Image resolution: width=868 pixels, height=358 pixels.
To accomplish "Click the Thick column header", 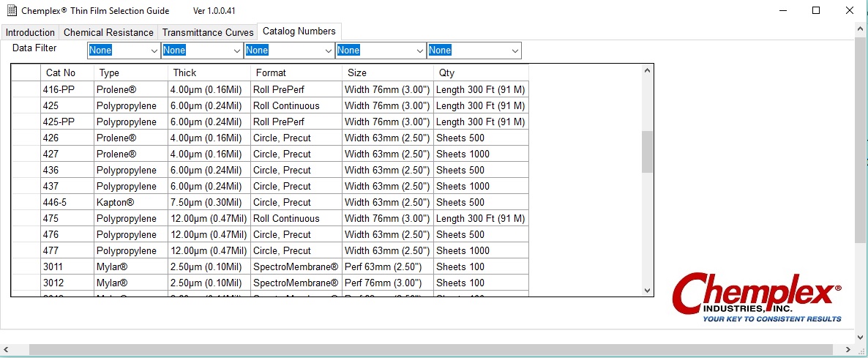I will [209, 72].
